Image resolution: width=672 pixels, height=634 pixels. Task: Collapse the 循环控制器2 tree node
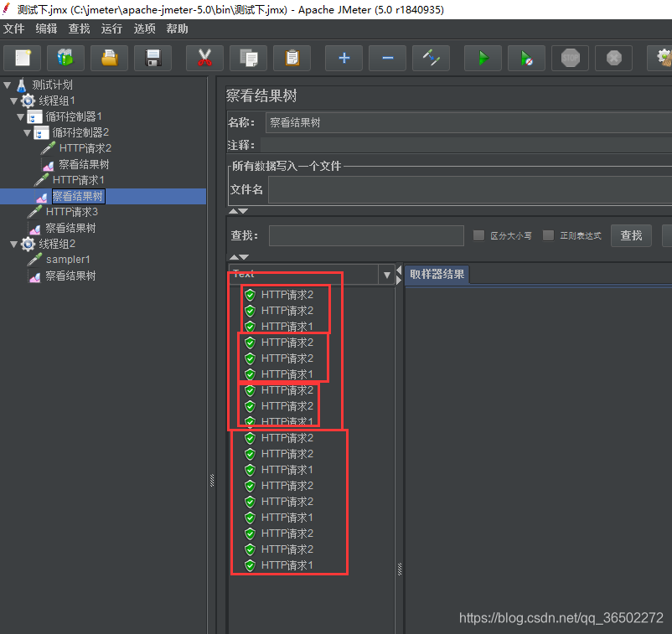click(x=28, y=133)
